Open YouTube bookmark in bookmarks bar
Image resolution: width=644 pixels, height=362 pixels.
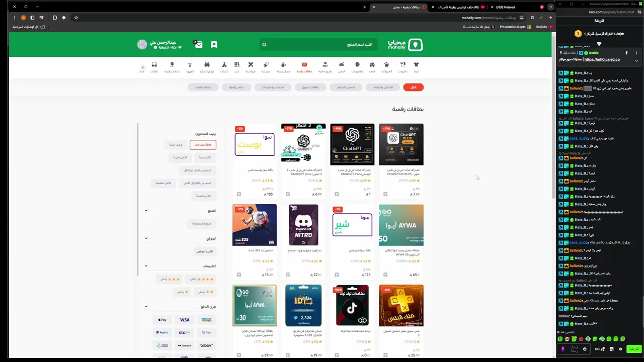(x=543, y=27)
